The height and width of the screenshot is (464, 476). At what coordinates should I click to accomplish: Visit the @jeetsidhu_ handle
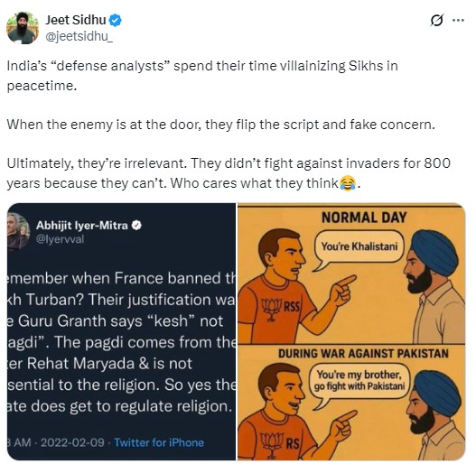click(79, 36)
